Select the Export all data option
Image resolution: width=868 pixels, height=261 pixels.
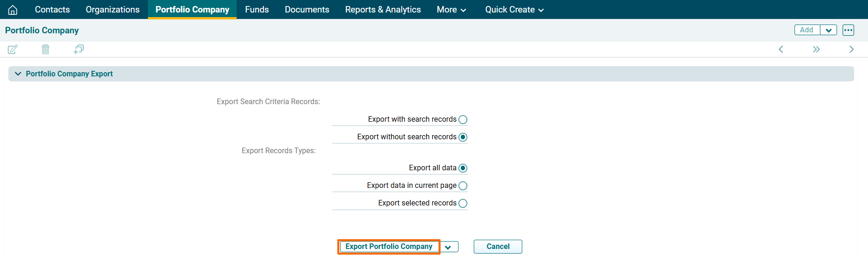[x=463, y=168]
